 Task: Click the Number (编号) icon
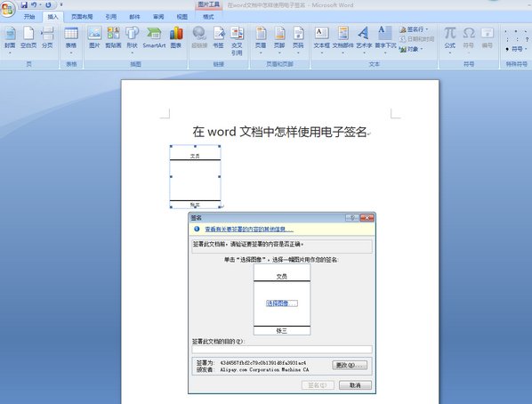pyautogui.click(x=488, y=37)
